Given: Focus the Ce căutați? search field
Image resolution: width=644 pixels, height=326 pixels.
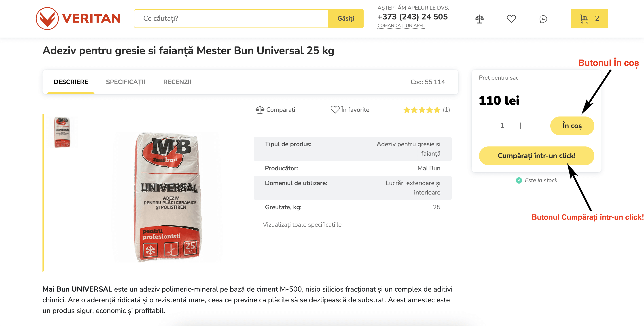Looking at the screenshot, I should click(x=231, y=19).
